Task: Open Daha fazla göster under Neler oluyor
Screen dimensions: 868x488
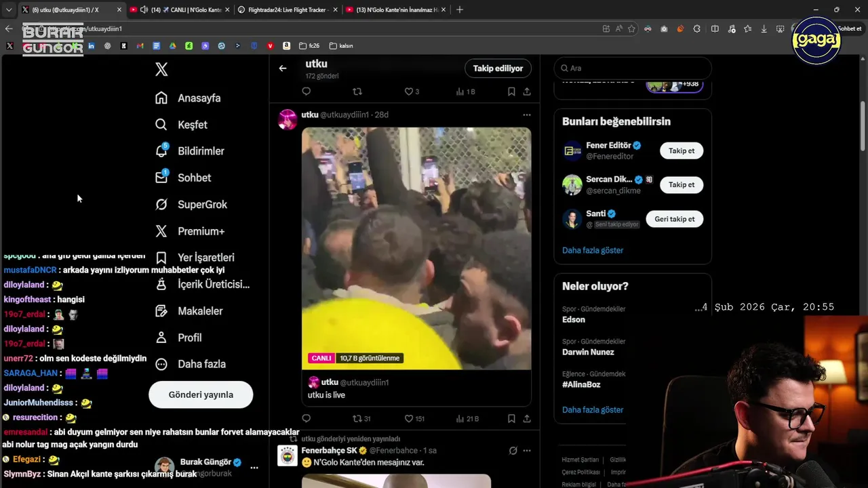Action: coord(593,409)
